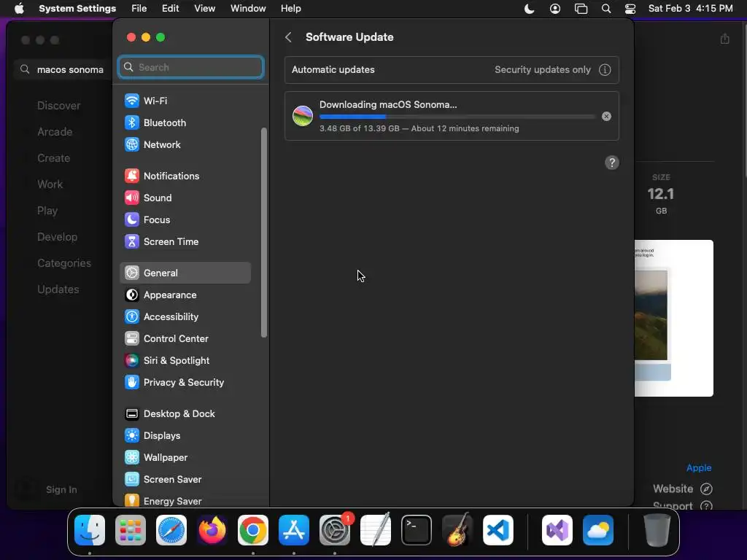Open Sound settings
The width and height of the screenshot is (747, 560).
185,198
